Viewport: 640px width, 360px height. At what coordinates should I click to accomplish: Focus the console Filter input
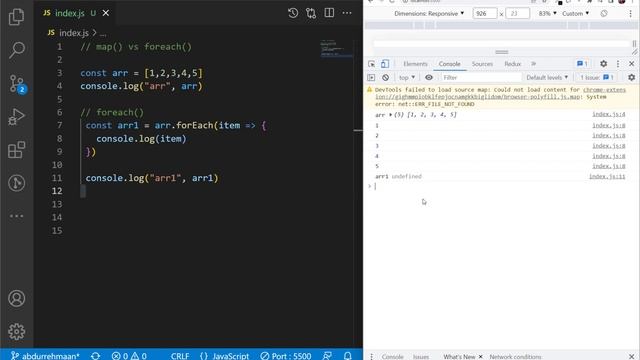point(481,78)
